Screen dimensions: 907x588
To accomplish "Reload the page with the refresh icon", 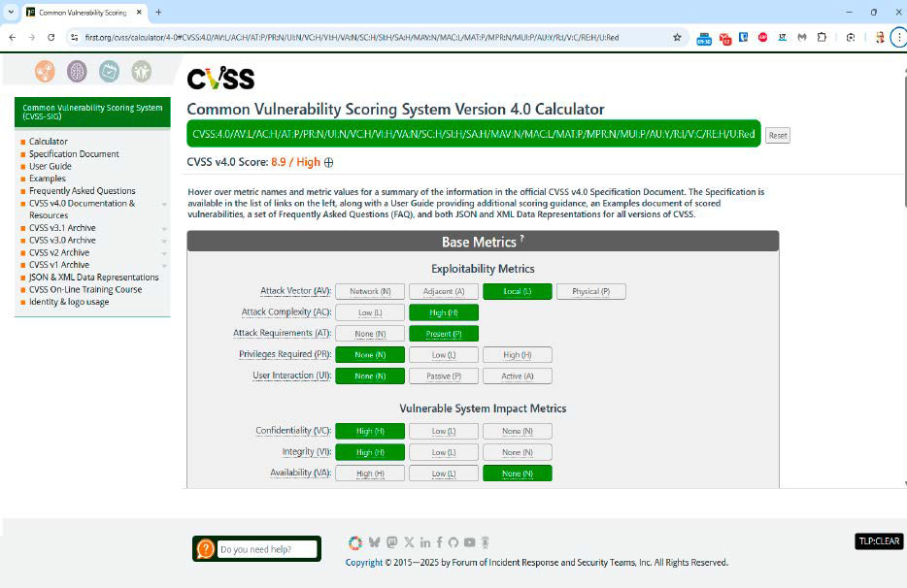I will point(51,37).
